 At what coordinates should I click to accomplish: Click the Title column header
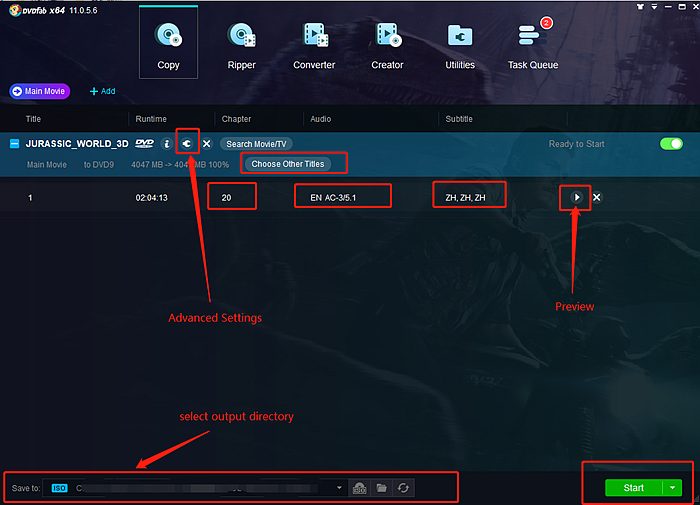(x=33, y=119)
